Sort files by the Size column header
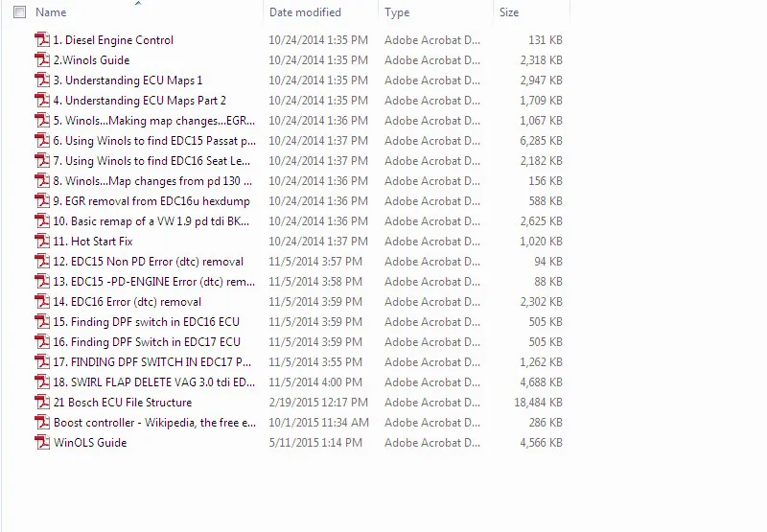This screenshot has height=532, width=767. point(509,12)
